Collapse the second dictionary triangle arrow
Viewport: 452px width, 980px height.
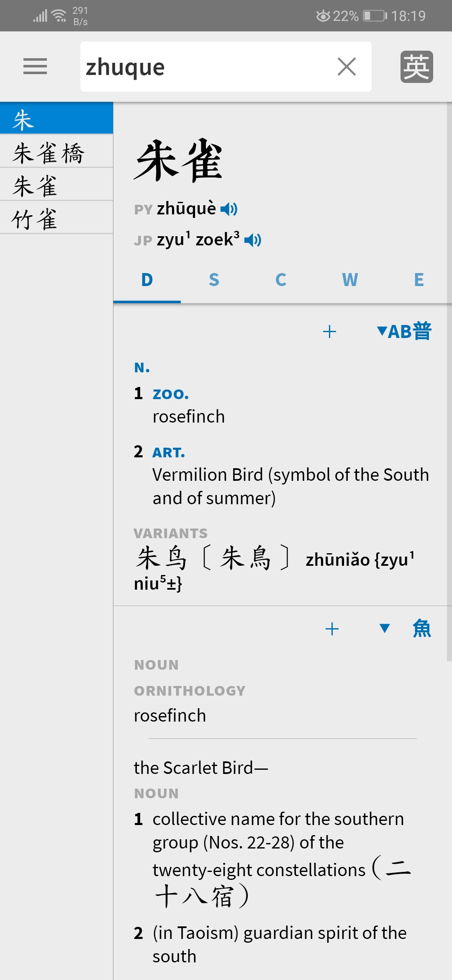pos(385,628)
